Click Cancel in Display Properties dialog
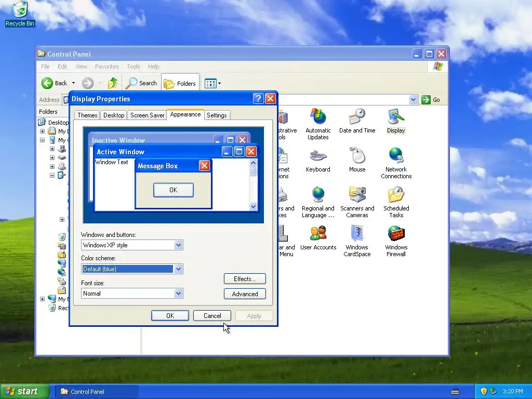Screen dimensions: 532x399 (x=212, y=315)
